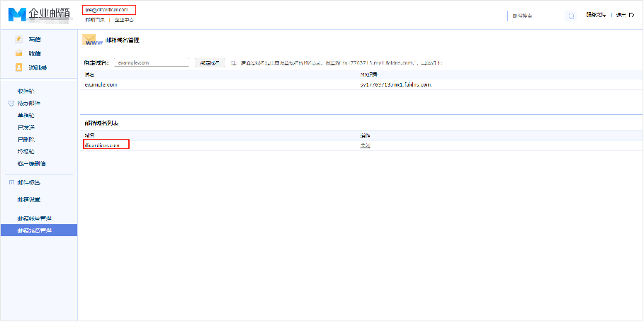The image size is (644, 322).
Task: Open the 服务支持 service support link
Action: coord(596,15)
